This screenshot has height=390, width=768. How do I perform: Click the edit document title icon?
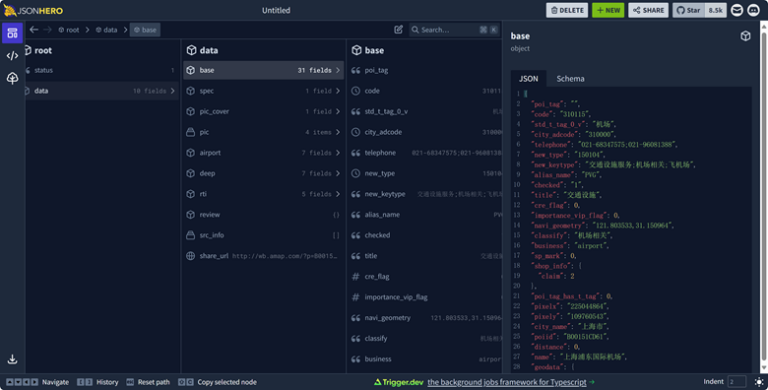coord(399,30)
